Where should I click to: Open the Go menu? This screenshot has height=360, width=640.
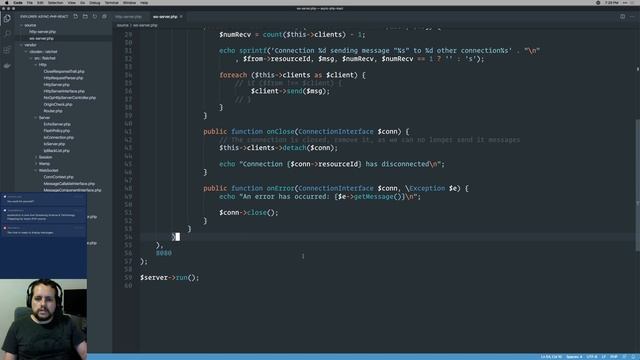[82, 2]
